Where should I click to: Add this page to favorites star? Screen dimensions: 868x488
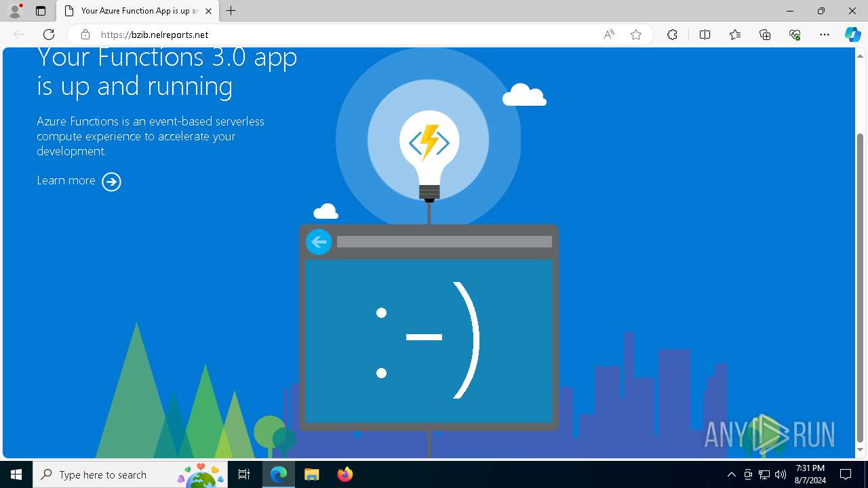636,35
